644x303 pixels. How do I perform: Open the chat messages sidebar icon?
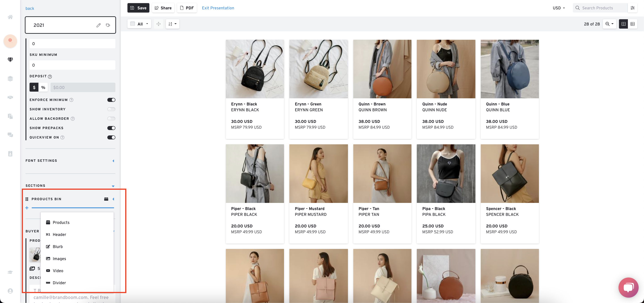click(x=10, y=135)
